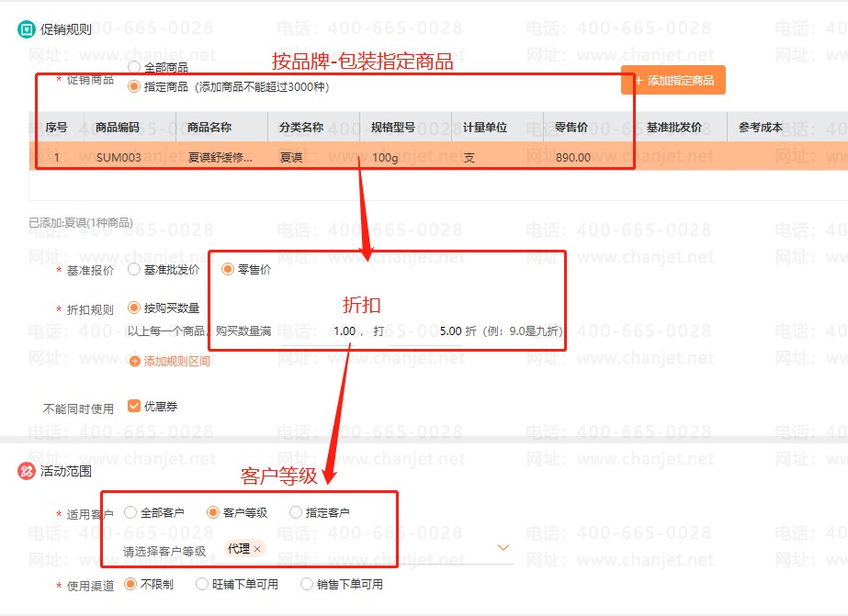Click the product code cell SUM003
This screenshot has width=848, height=616.
130,157
